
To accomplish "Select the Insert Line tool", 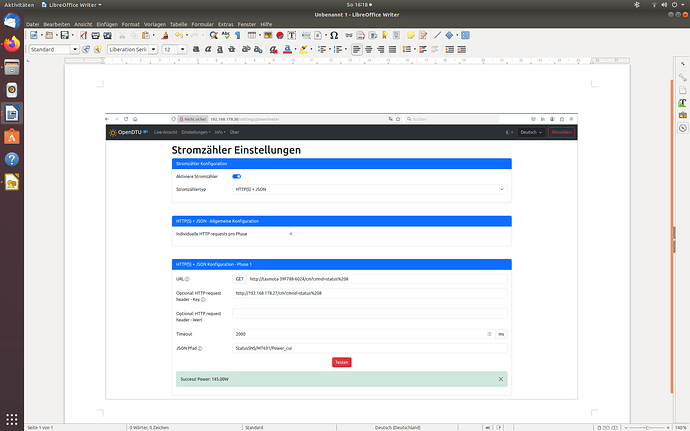I will [437, 35].
